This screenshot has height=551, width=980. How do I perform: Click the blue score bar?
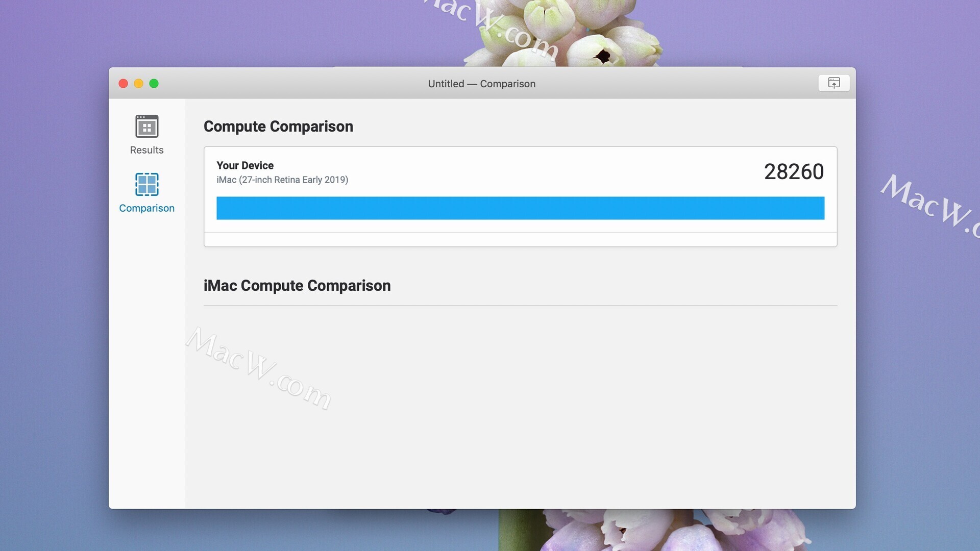click(x=520, y=208)
